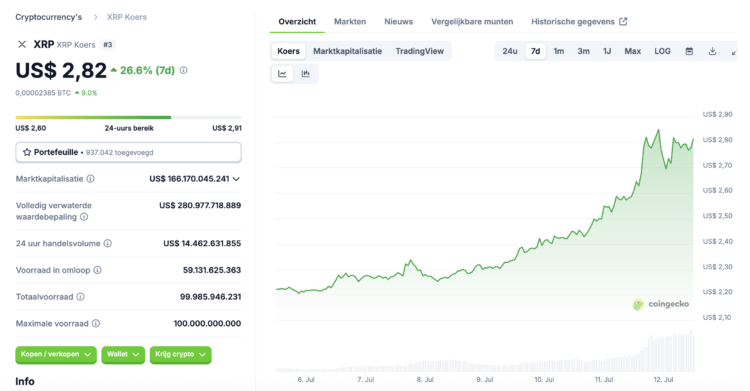The height and width of the screenshot is (391, 750).
Task: Select the Max time range
Action: click(x=632, y=51)
